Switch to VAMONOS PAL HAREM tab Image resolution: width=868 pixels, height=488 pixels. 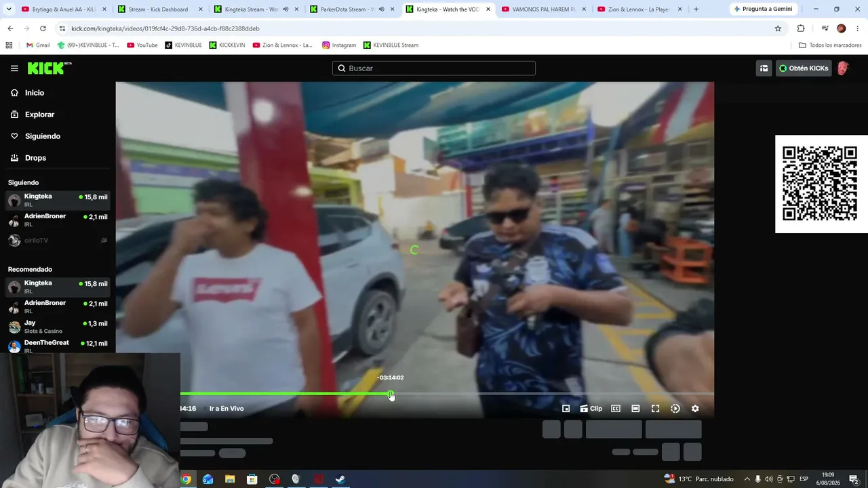544,9
